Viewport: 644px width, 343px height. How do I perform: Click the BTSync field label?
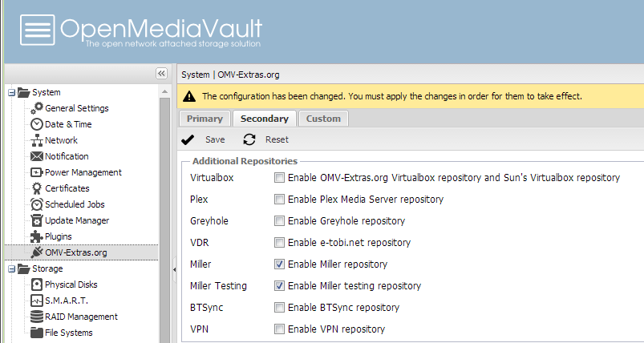[x=207, y=308]
